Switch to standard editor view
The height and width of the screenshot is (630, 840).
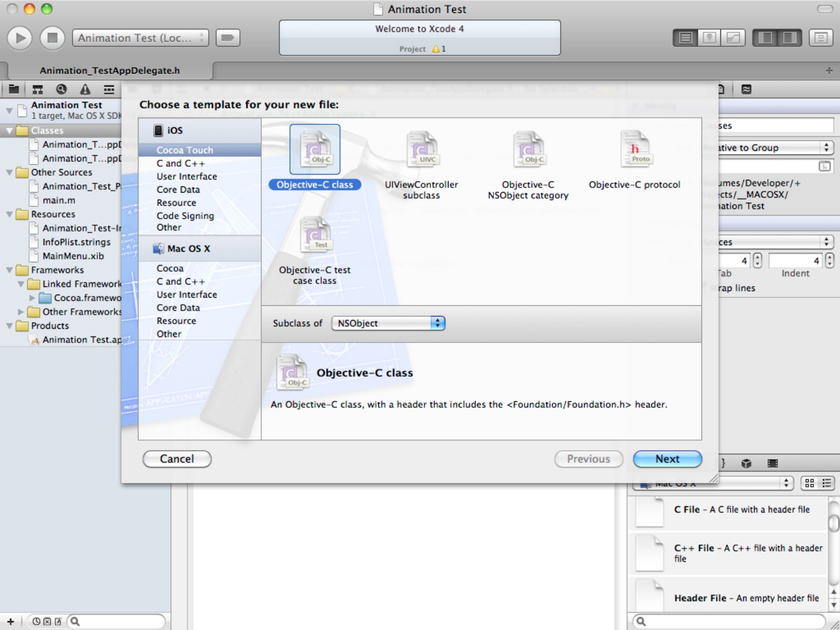click(x=685, y=38)
